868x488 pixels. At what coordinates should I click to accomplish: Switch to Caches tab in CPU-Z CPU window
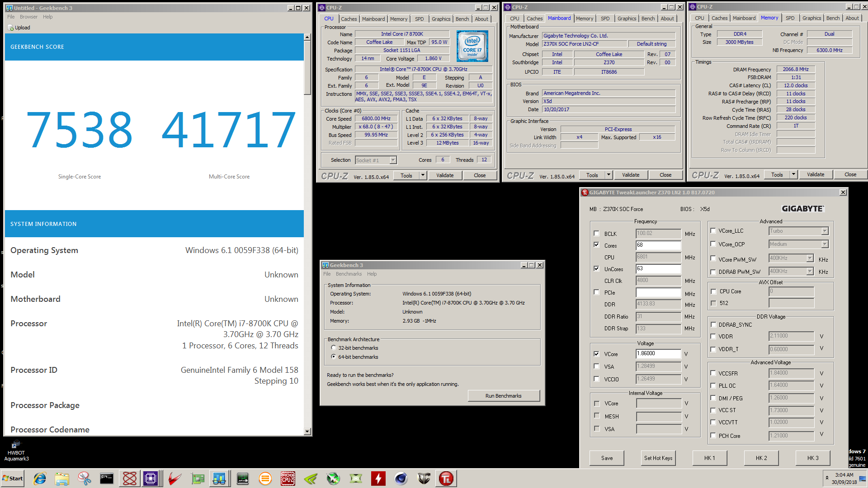tap(349, 19)
